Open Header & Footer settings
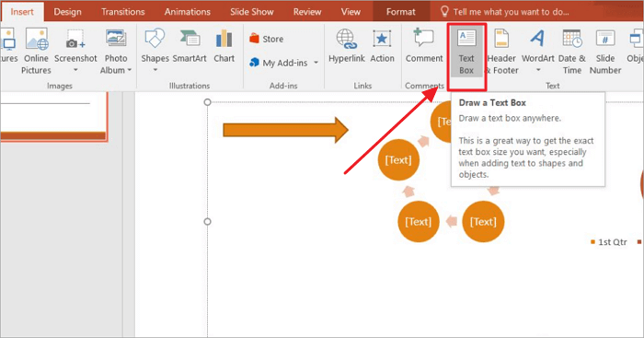This screenshot has width=644, height=338. coord(501,52)
